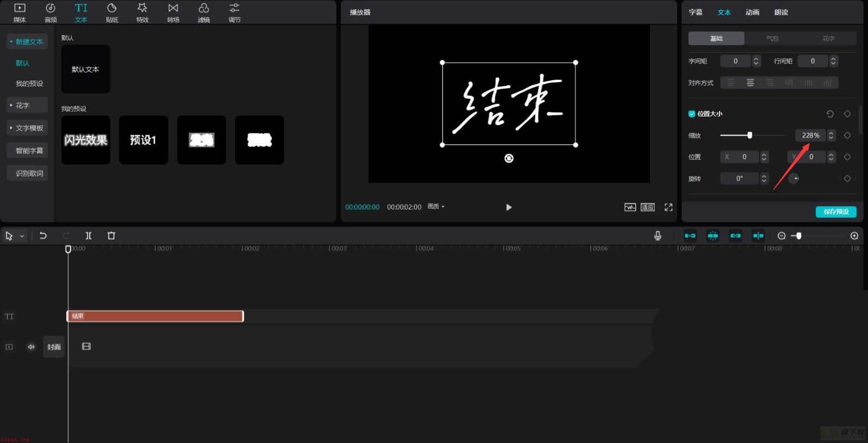Viewport: 868px width, 443px height.
Task: Mute the main video track speaker icon
Action: (x=31, y=346)
